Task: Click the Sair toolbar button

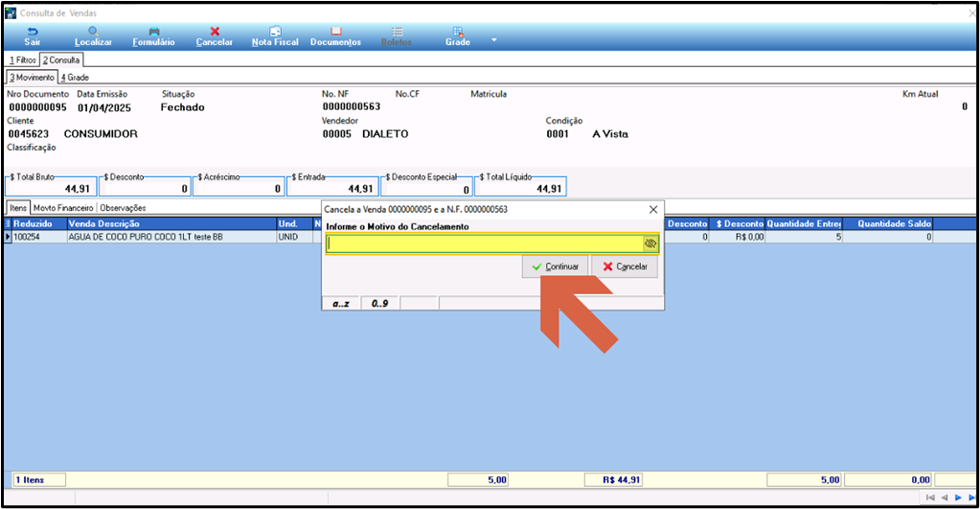Action: click(32, 36)
